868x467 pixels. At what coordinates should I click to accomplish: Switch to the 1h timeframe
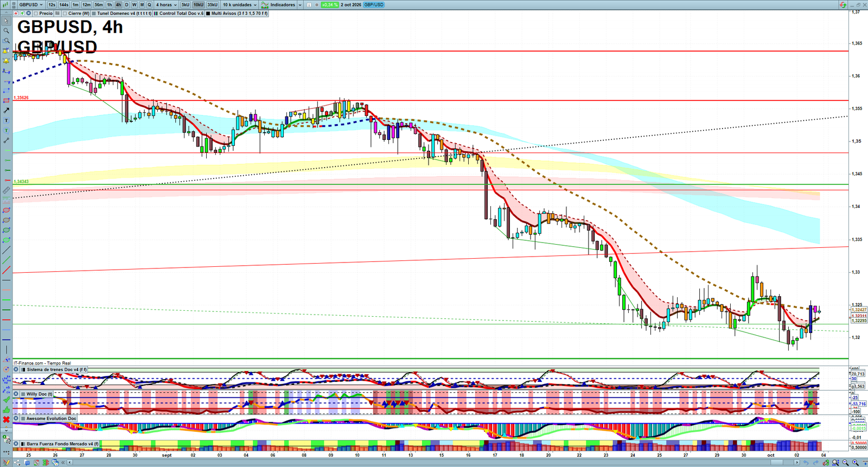110,5
